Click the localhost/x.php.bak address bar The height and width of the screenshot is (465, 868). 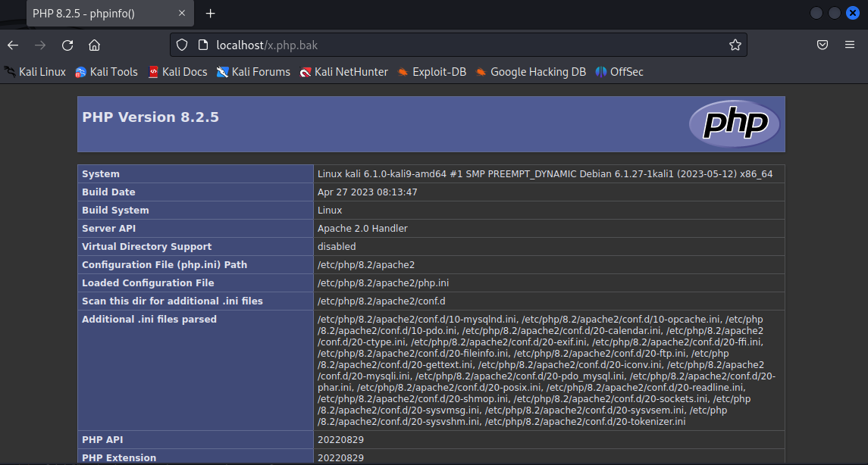coord(455,45)
